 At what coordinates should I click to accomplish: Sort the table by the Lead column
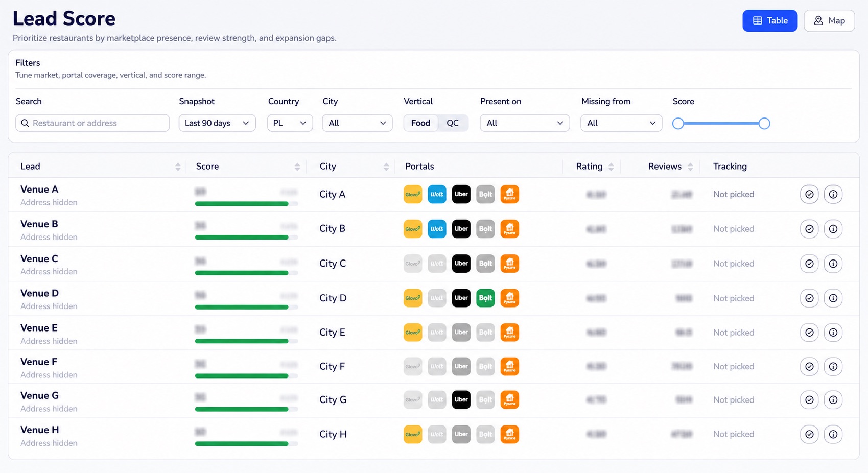178,167
